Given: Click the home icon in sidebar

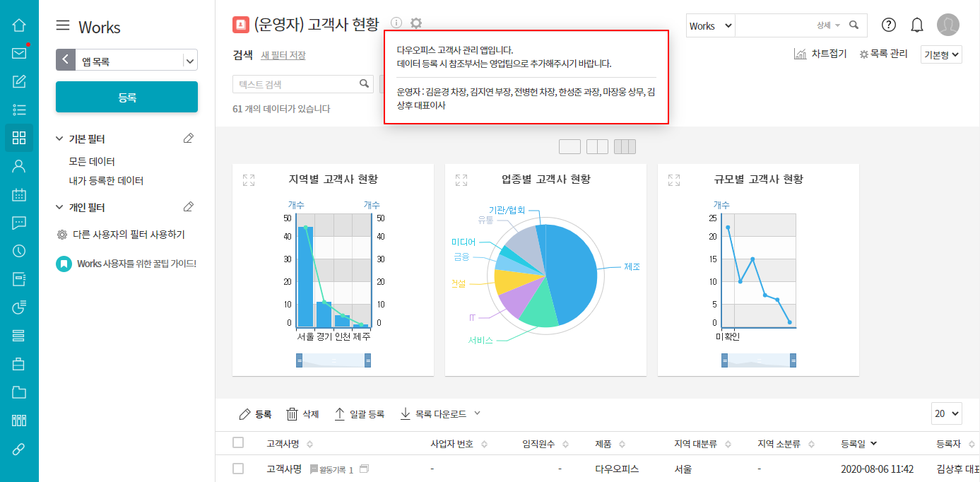Looking at the screenshot, I should 19,25.
